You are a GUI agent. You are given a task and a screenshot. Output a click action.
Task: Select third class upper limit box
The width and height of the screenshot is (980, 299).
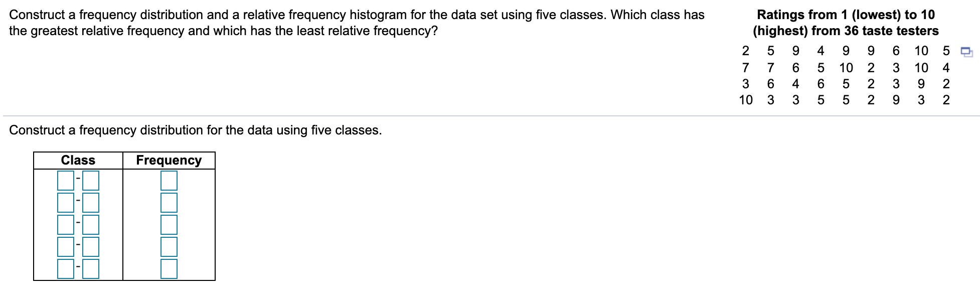(91, 225)
